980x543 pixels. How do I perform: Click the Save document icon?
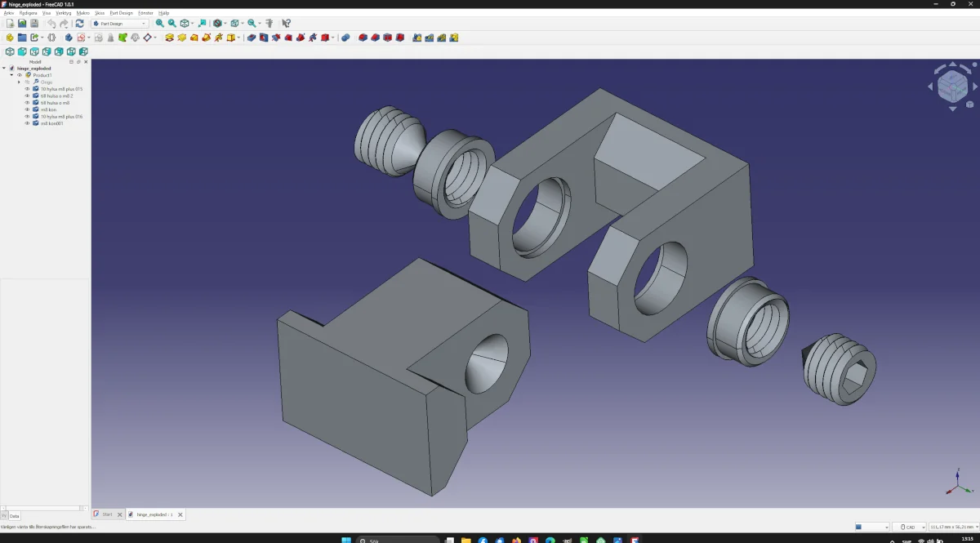tap(22, 24)
